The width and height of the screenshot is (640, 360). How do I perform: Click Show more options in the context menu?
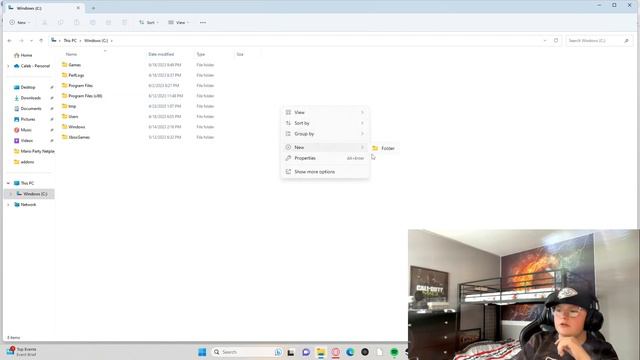(x=325, y=172)
